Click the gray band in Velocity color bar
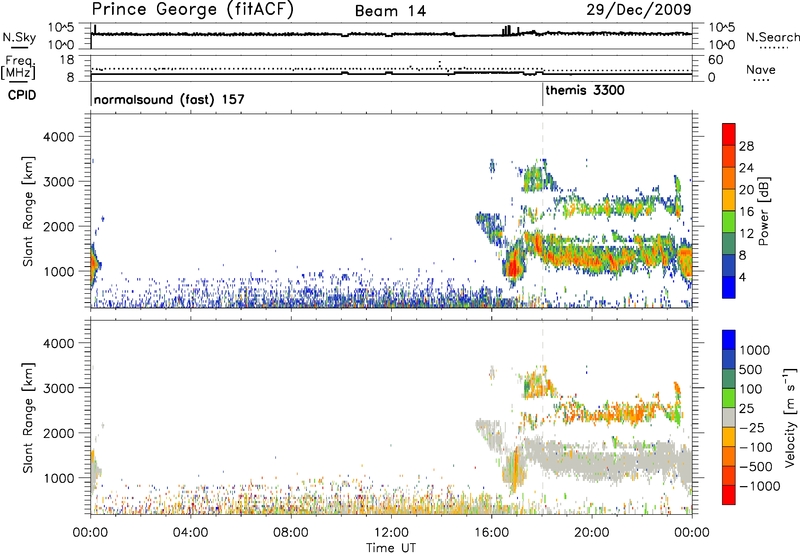This screenshot has width=800, height=554. (x=729, y=417)
